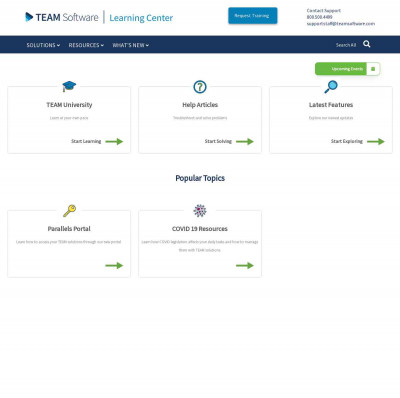
Task: Click the support email address link
Action: (x=341, y=24)
